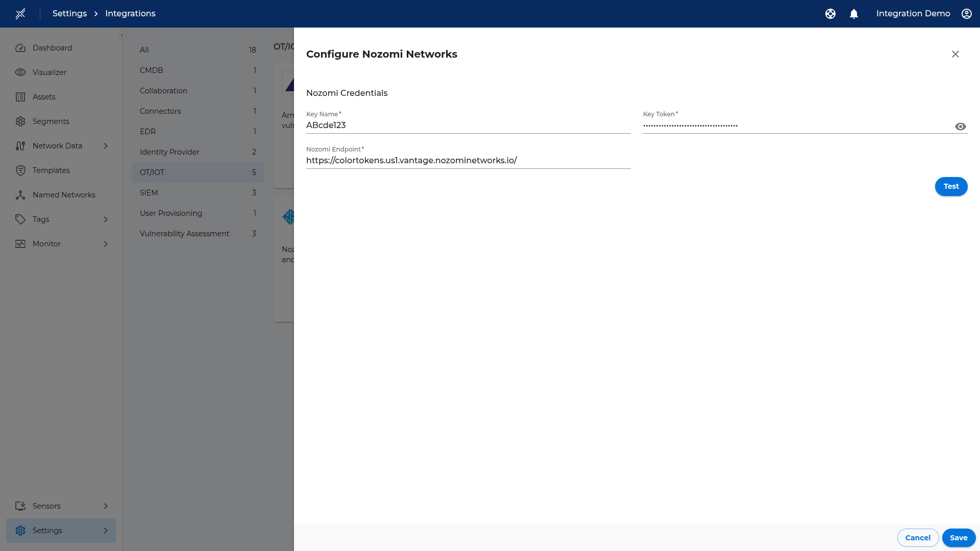The image size is (980, 551).
Task: Show the Key Token value
Action: point(961,127)
